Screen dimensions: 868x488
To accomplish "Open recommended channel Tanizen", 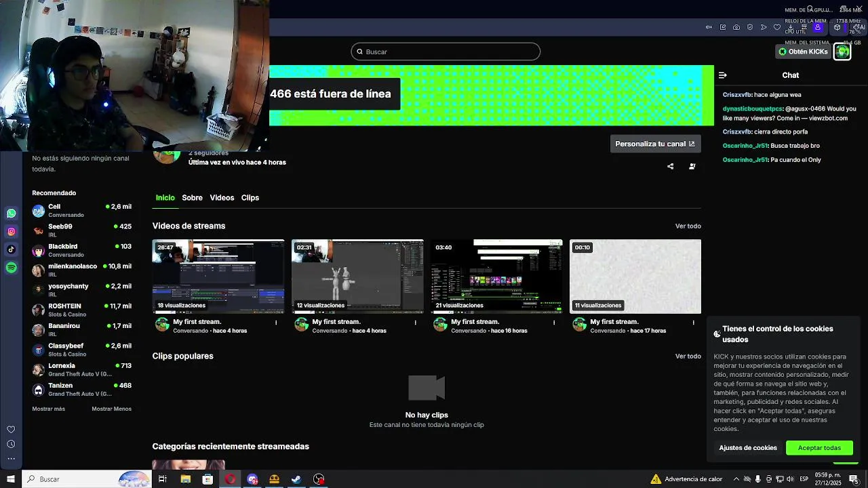I will pos(81,390).
